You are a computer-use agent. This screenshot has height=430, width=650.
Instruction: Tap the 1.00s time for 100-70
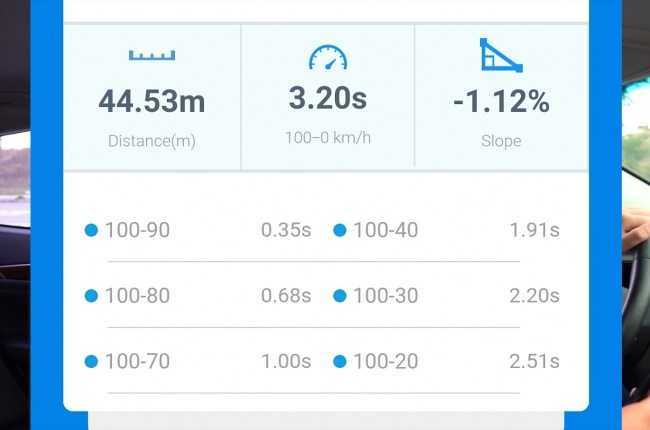click(286, 361)
